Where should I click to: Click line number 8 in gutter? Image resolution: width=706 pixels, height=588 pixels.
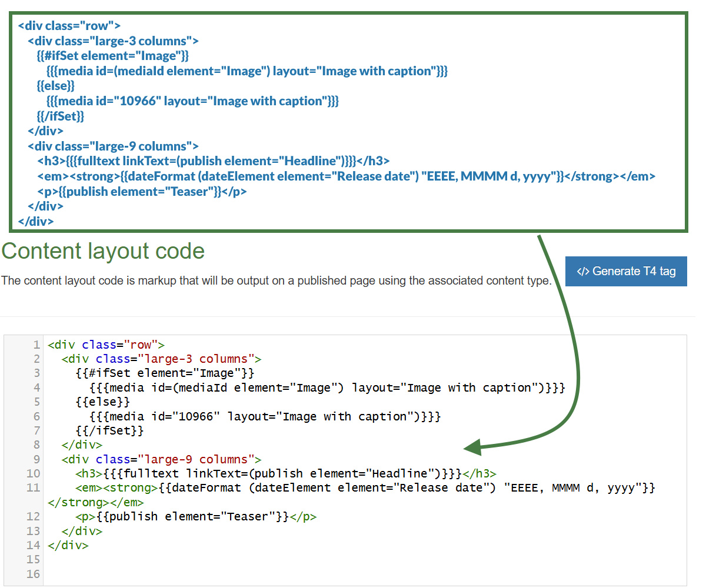(36, 445)
